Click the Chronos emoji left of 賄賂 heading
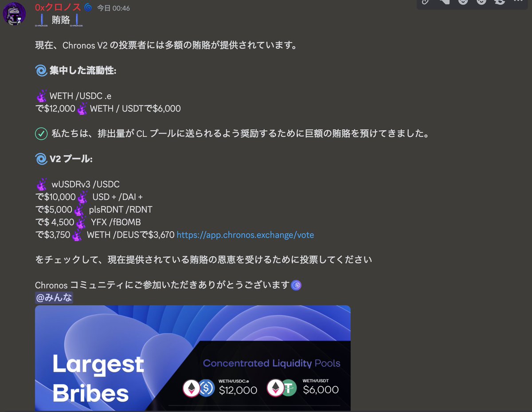The height and width of the screenshot is (412, 532). point(42,20)
